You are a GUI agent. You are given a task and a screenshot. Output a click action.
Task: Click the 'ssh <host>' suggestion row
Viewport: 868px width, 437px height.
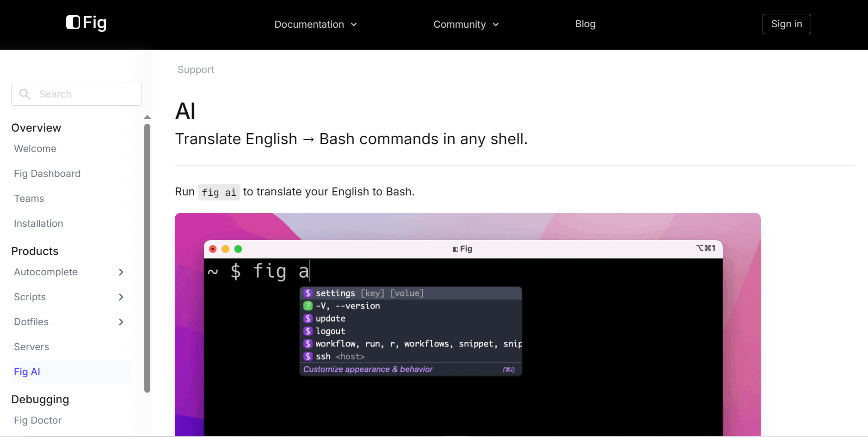point(411,357)
